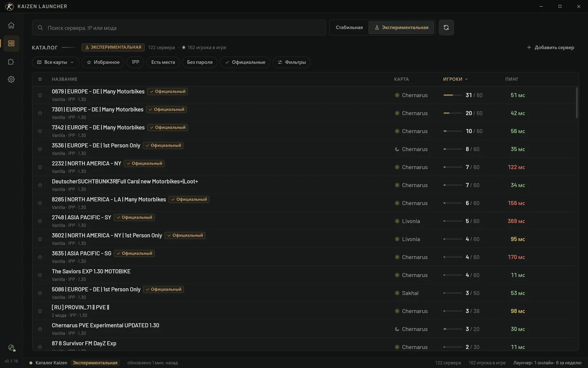The image size is (588, 368).
Task: Sort by the 'Карта' column header
Action: [401, 79]
